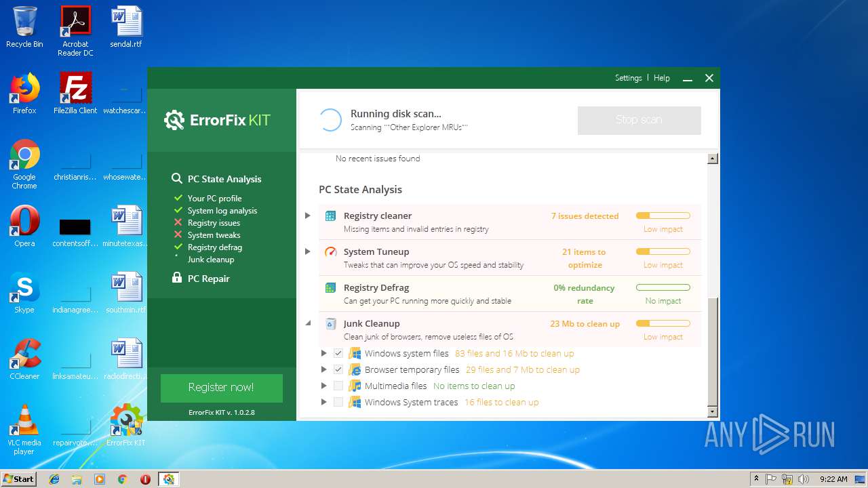The image size is (868, 488).
Task: Expand Windows system files details
Action: coord(323,353)
